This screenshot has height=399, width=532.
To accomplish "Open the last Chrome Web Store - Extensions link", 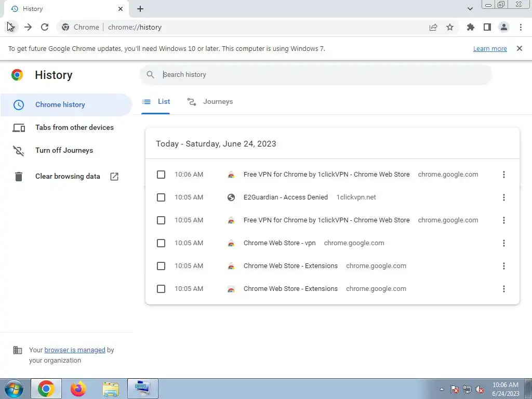I will click(x=290, y=289).
